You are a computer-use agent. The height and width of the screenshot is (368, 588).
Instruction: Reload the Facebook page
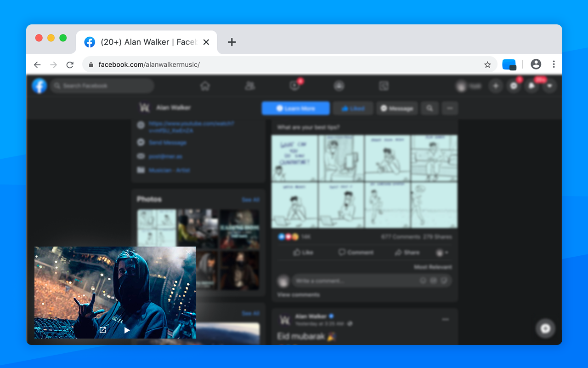coord(70,65)
